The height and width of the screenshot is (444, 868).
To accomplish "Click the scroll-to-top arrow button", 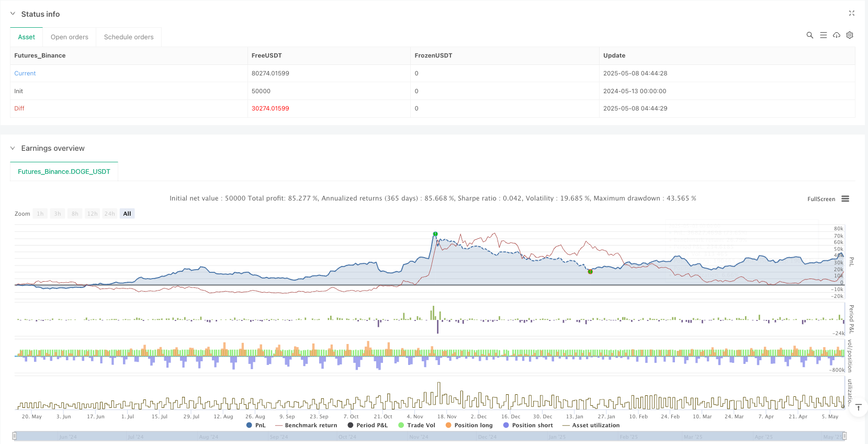I will coord(858,407).
